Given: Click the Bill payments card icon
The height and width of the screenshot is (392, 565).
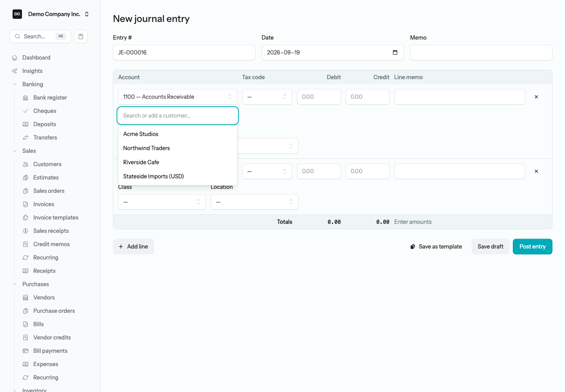Looking at the screenshot, I should [26, 351].
